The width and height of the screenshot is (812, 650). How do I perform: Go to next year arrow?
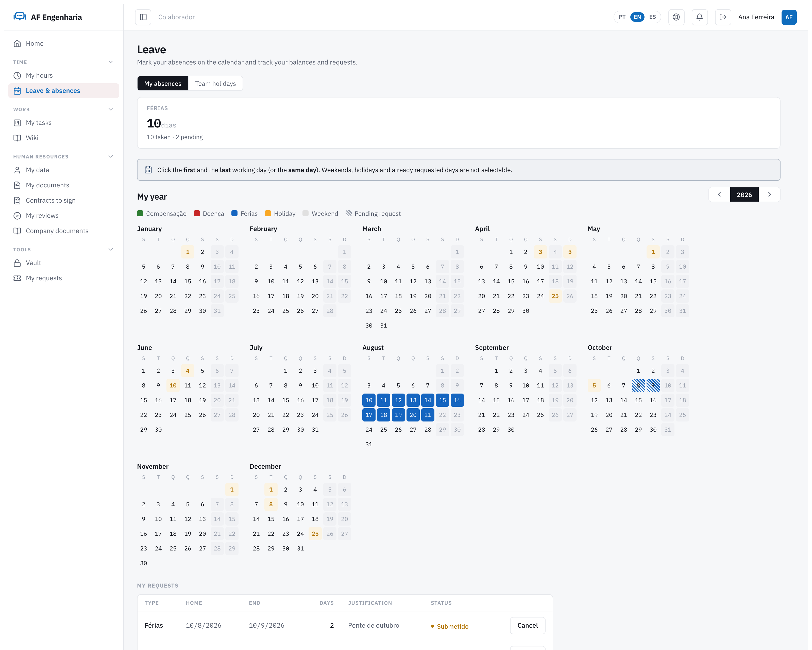769,194
